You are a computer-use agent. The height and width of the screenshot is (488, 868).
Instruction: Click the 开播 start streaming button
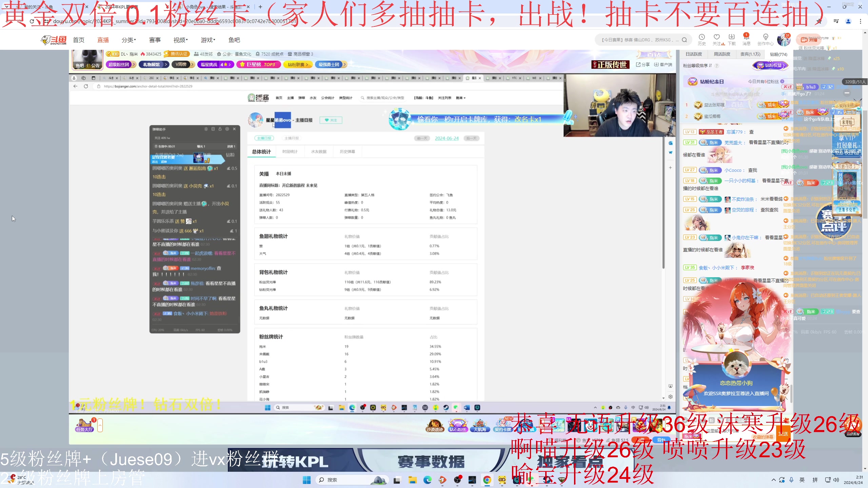tap(809, 40)
